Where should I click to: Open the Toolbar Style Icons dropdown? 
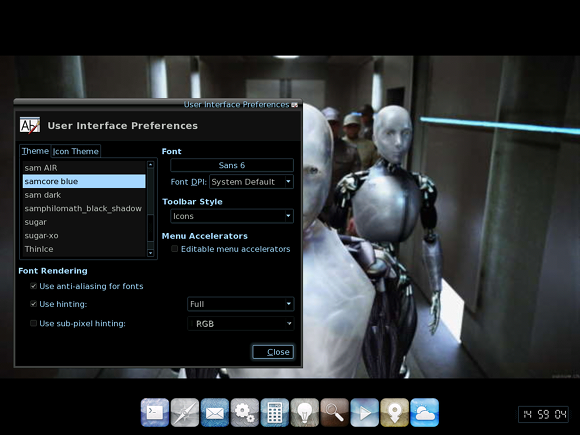click(232, 216)
